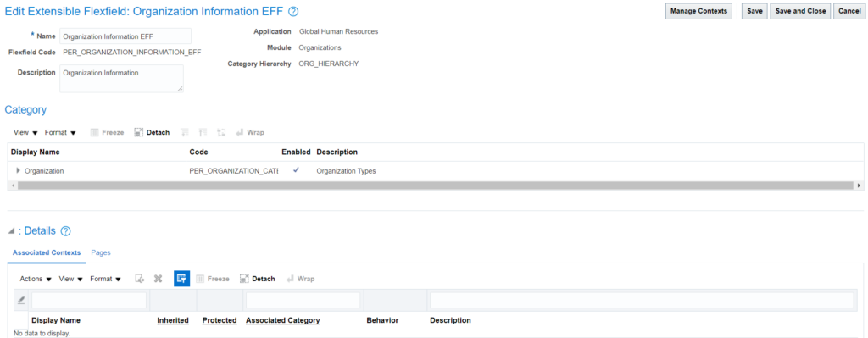Viewport: 868px width, 338px height.
Task: Open Format menu in Category toolbar
Action: coord(60,133)
